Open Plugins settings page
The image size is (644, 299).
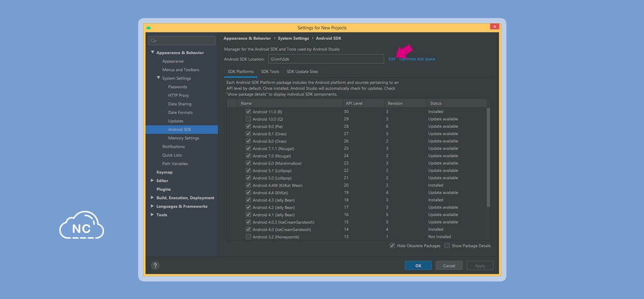(163, 189)
